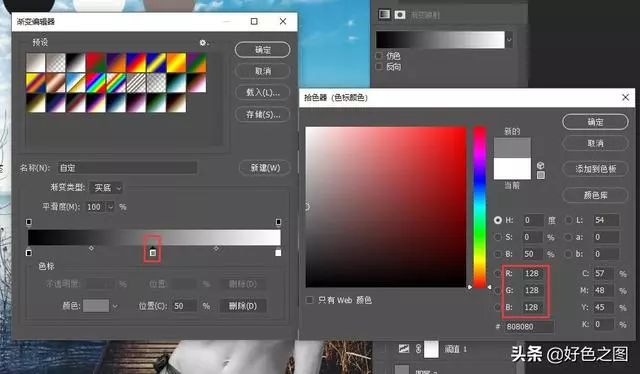
Task: Select the G green radio button
Action: point(498,290)
